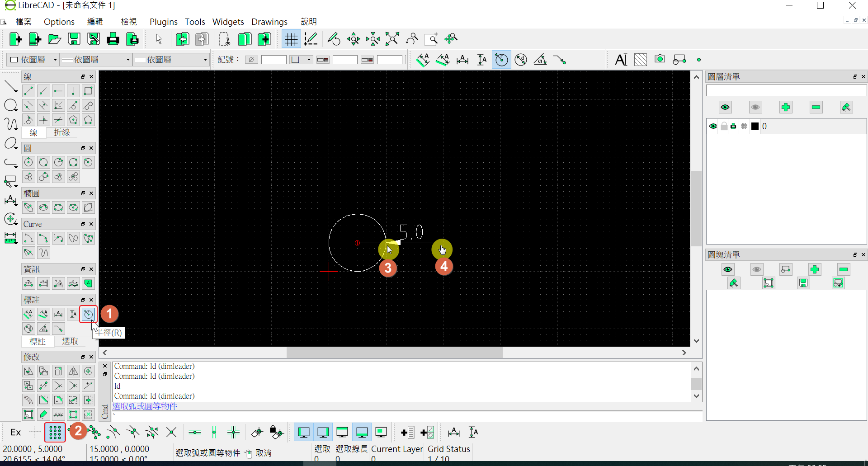Open the line tools in left sidebar
The width and height of the screenshot is (868, 466).
point(10,86)
